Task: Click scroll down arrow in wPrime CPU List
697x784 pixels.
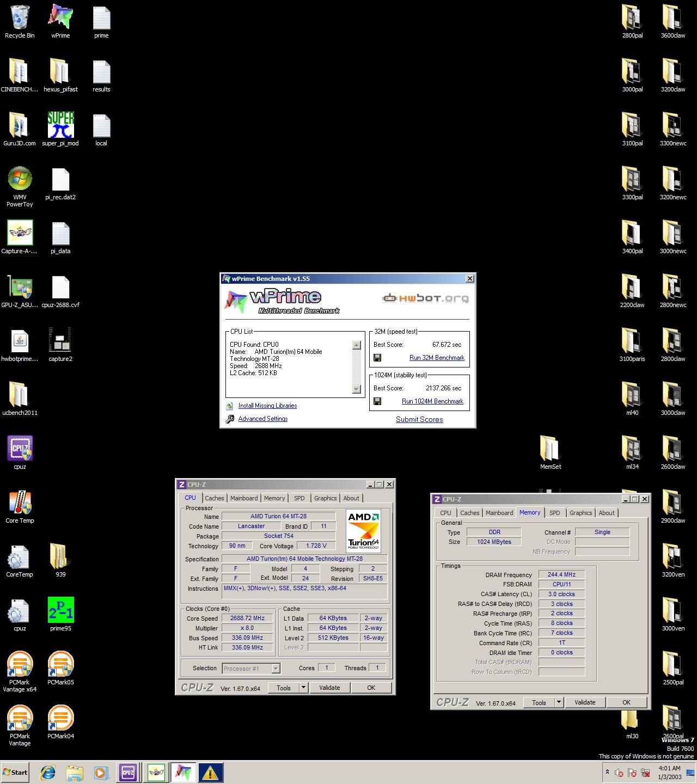Action: [x=357, y=389]
